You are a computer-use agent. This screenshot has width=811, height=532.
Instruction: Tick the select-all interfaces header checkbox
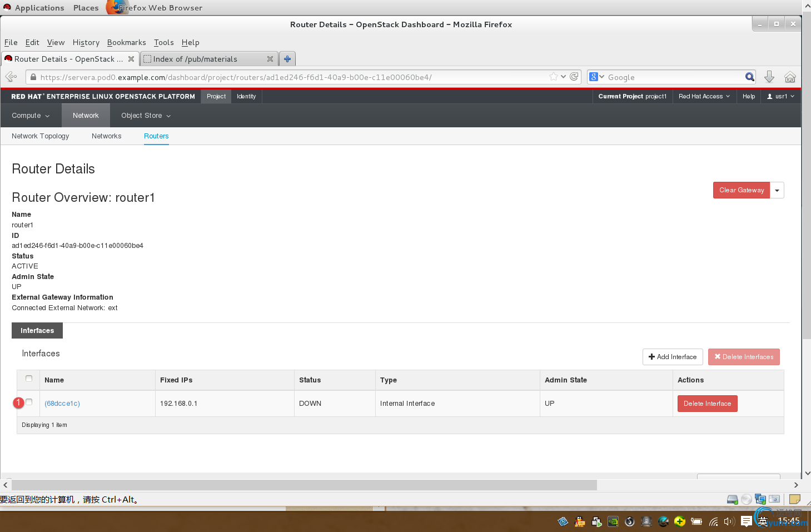[29, 379]
